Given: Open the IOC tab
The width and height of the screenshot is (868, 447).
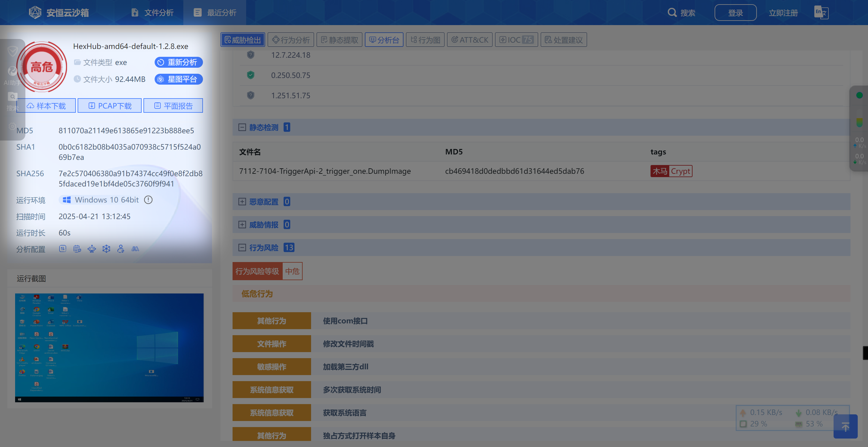Looking at the screenshot, I should point(516,40).
